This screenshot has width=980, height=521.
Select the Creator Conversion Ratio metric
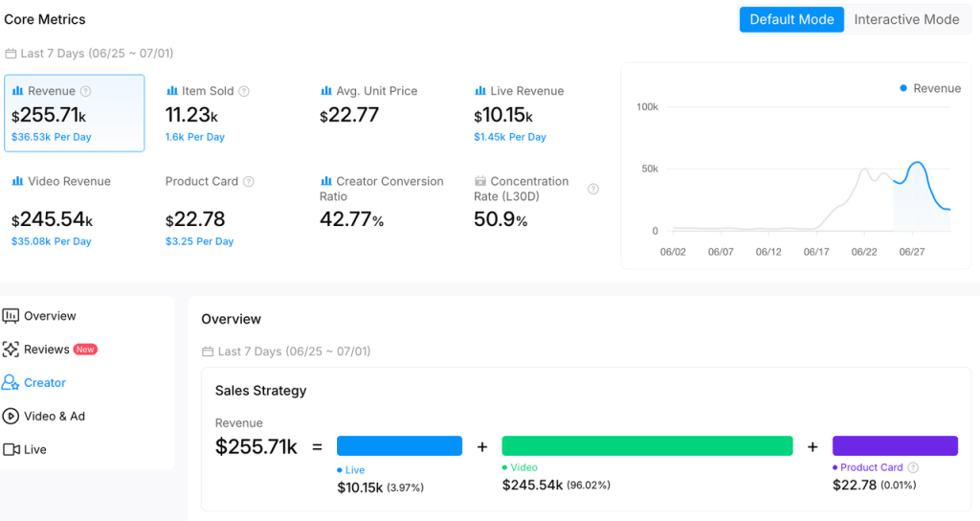pyautogui.click(x=382, y=203)
